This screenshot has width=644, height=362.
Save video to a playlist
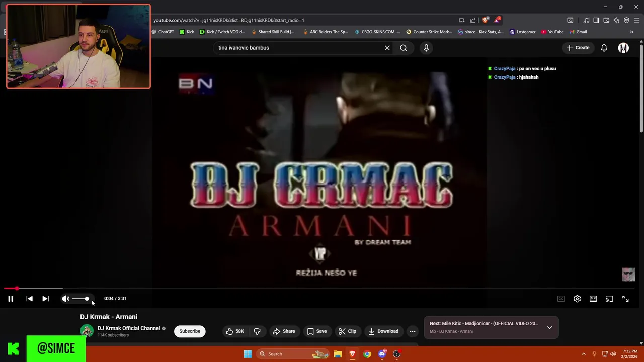316,331
